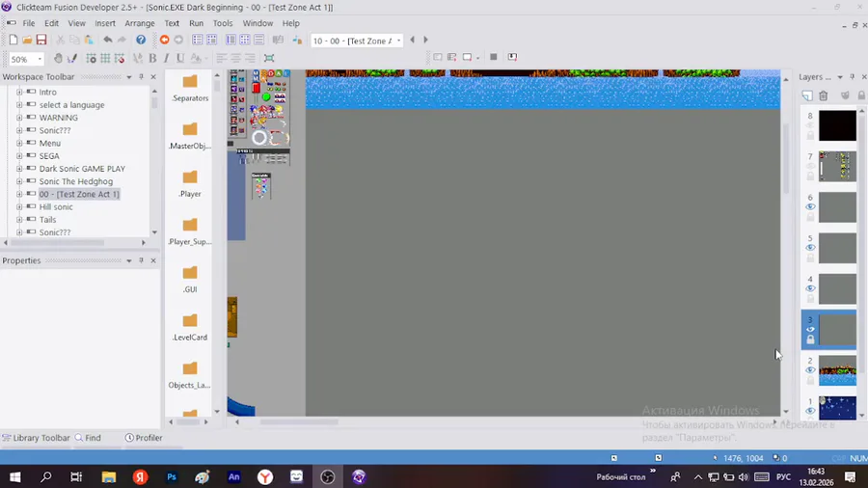
Task: Open the Tools menu
Action: pos(223,23)
